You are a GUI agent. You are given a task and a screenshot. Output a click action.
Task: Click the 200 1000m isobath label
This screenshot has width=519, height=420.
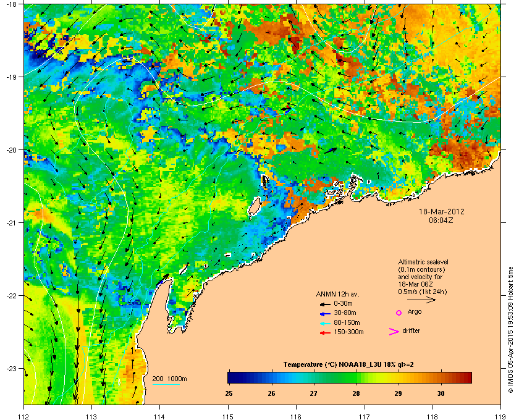tap(169, 379)
